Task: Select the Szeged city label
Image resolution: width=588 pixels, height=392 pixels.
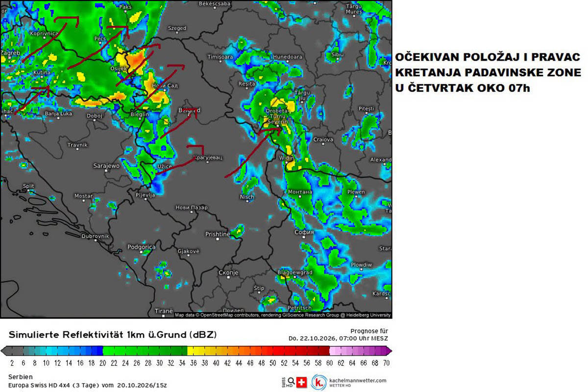Action: pos(177,28)
